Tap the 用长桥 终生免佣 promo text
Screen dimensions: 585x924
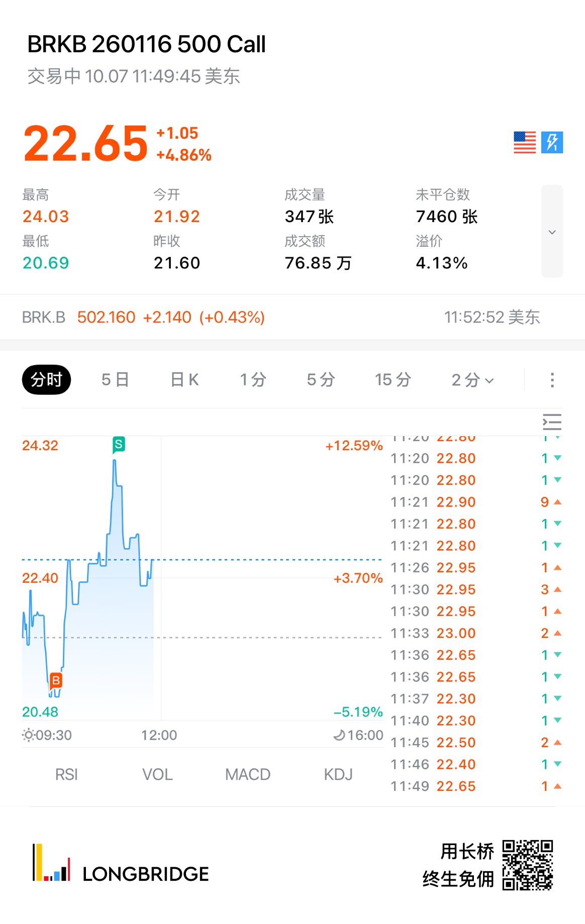coord(458,865)
